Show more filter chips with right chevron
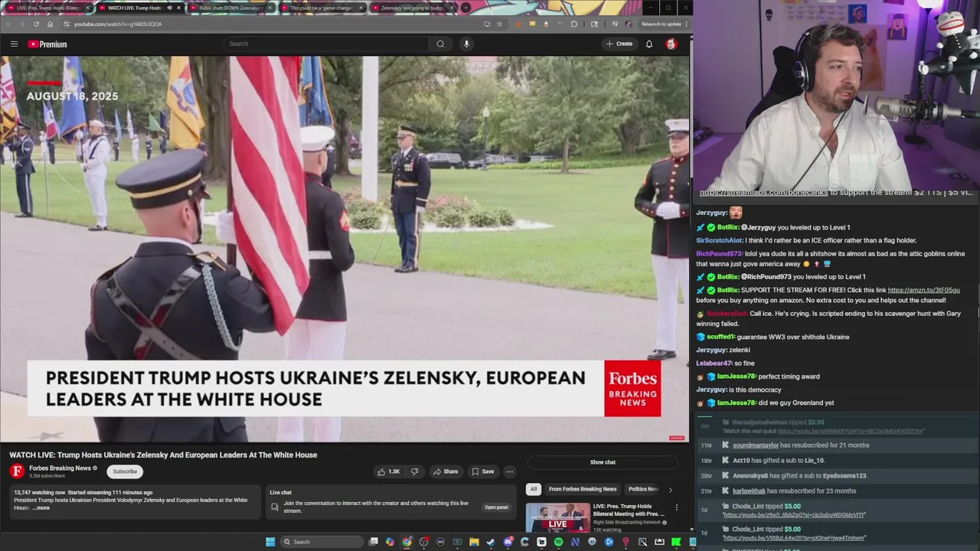The image size is (980, 551). click(x=670, y=490)
